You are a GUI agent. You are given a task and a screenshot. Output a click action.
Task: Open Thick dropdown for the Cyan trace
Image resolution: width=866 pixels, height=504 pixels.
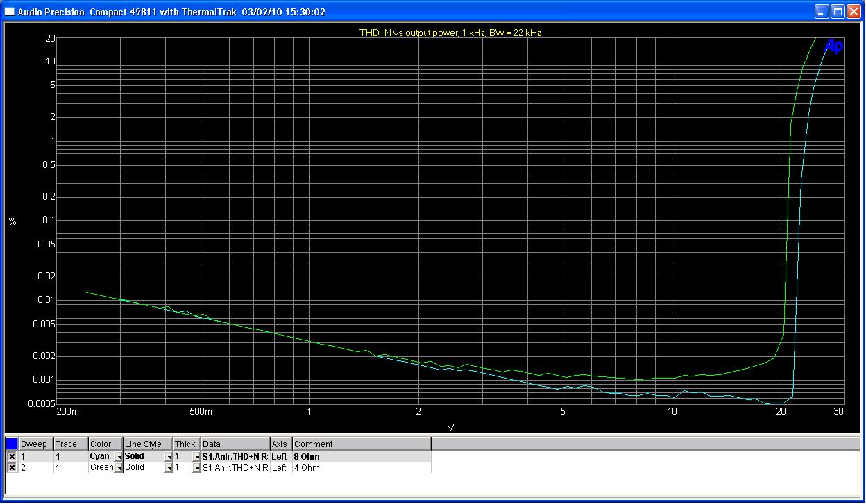[196, 457]
